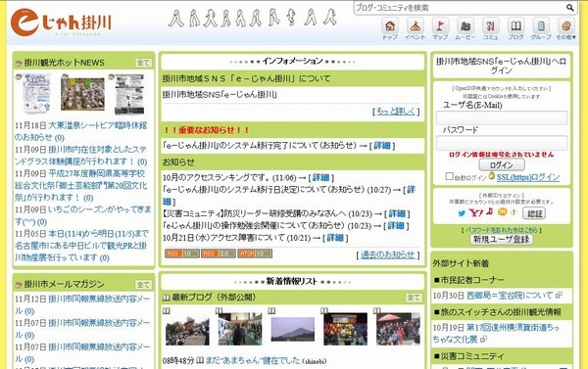The width and height of the screenshot is (588, 369).
Task: Open the mountain blog thumbnail
Action: pos(292,330)
